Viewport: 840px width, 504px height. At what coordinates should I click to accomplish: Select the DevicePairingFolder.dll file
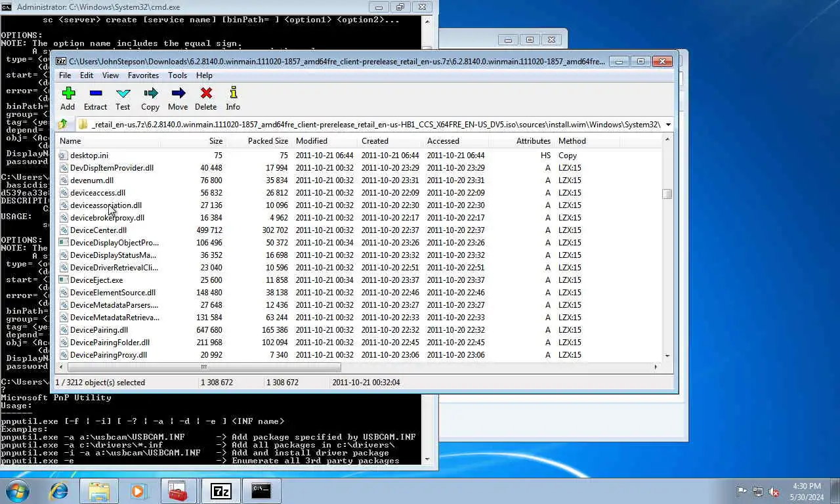pyautogui.click(x=110, y=343)
